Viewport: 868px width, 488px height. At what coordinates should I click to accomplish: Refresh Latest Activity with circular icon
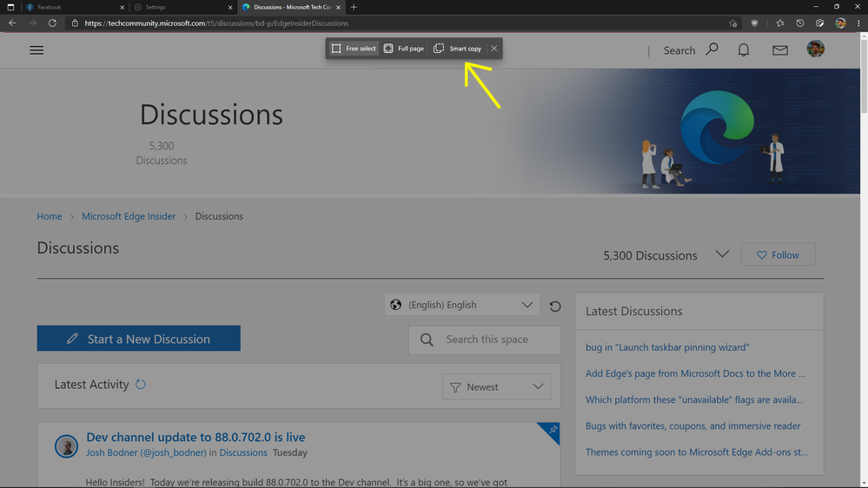coord(141,384)
